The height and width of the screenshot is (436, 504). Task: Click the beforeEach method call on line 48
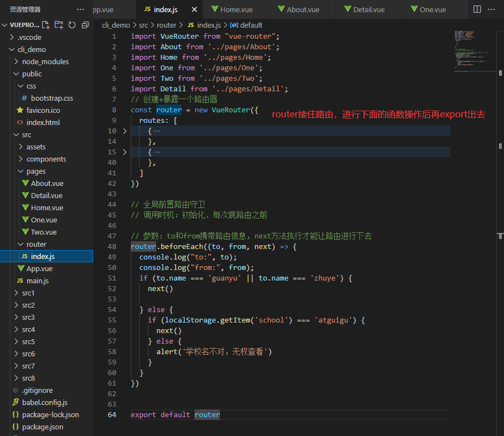tap(182, 246)
